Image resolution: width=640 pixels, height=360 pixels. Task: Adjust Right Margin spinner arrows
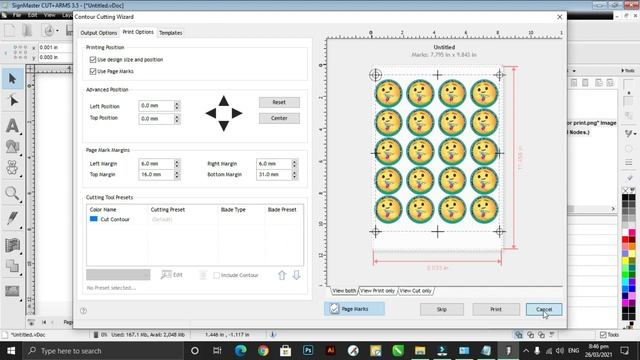pos(294,163)
